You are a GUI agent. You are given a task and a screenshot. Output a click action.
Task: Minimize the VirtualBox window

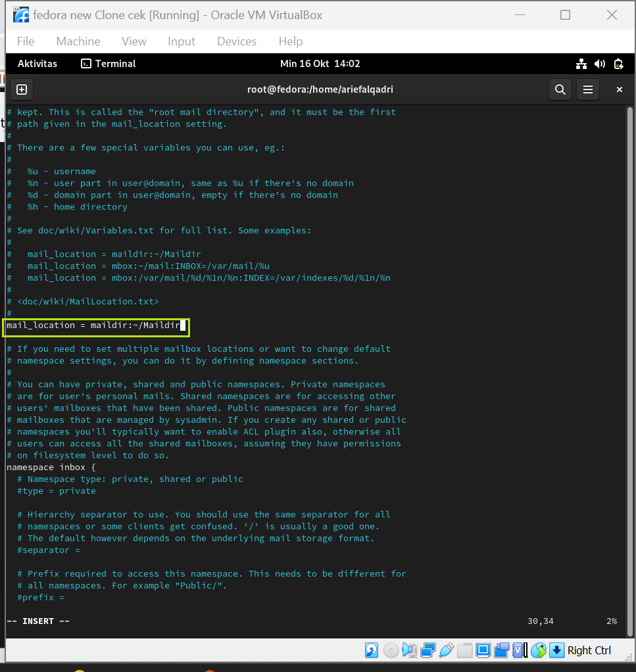coord(520,15)
